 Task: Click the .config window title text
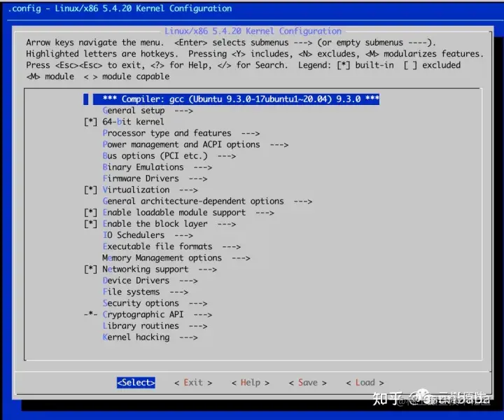(x=120, y=8)
